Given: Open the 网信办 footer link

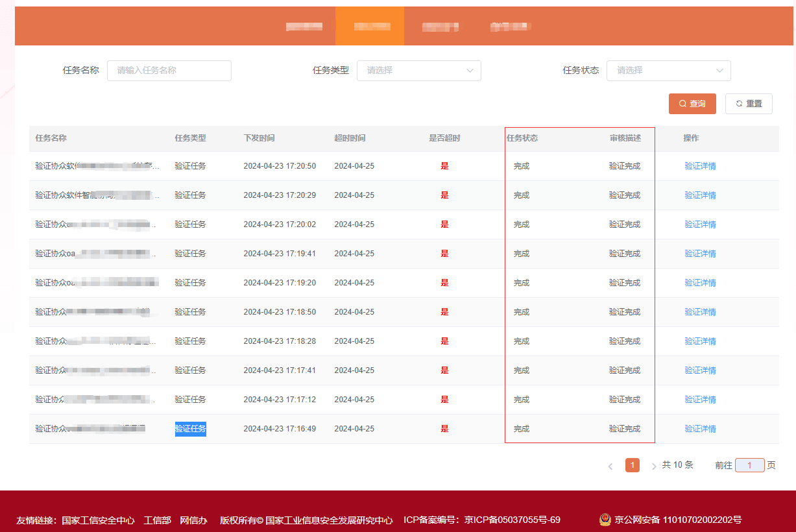Looking at the screenshot, I should pos(193,520).
